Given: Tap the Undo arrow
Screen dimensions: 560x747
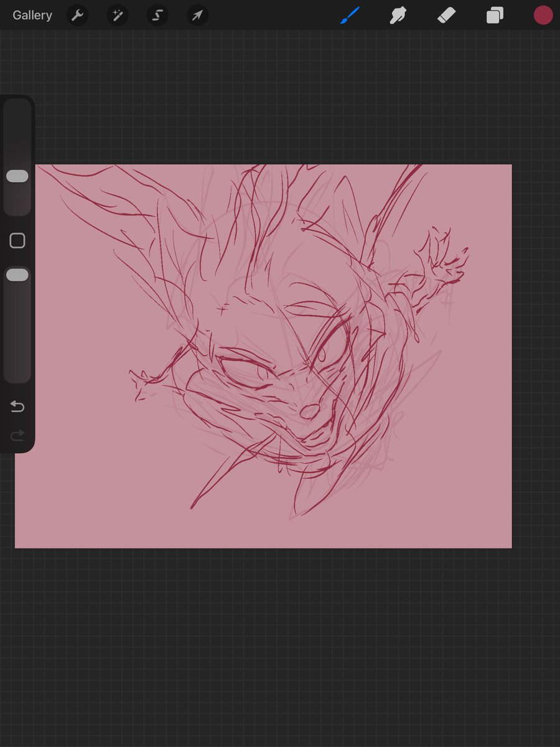Looking at the screenshot, I should click(17, 406).
